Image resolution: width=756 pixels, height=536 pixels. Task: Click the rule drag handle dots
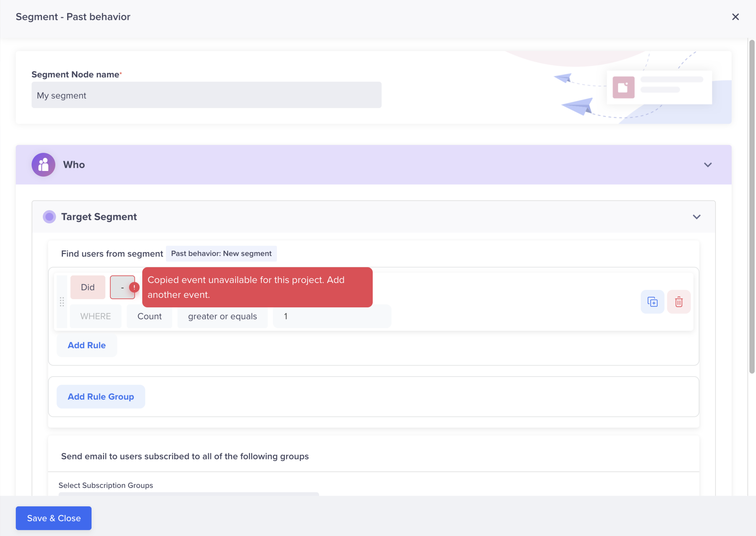pyautogui.click(x=62, y=302)
